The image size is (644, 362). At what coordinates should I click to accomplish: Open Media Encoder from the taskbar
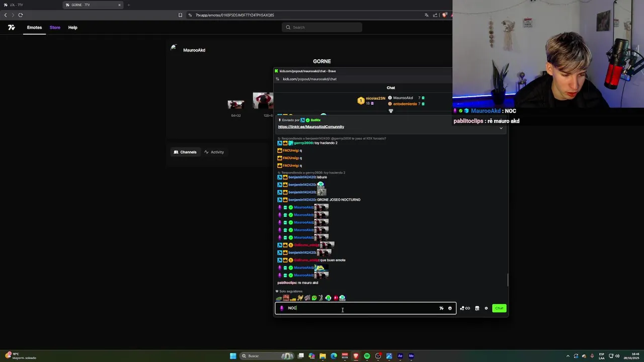[x=411, y=356]
